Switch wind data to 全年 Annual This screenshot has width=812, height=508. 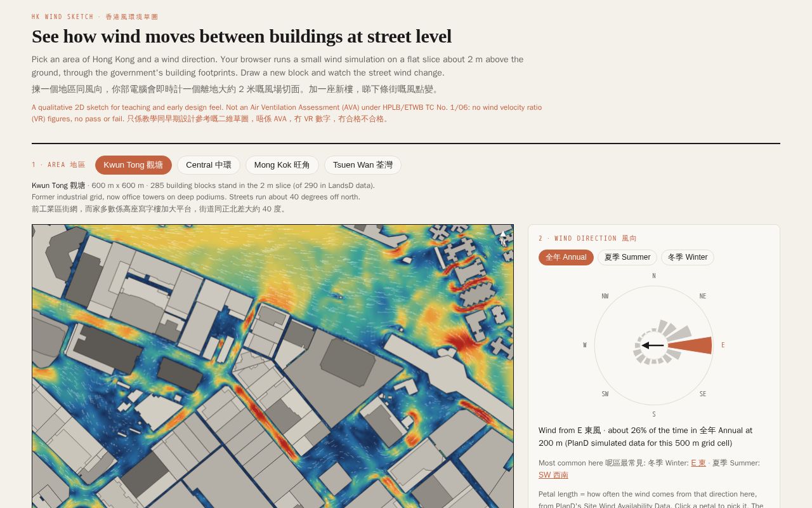(x=566, y=257)
